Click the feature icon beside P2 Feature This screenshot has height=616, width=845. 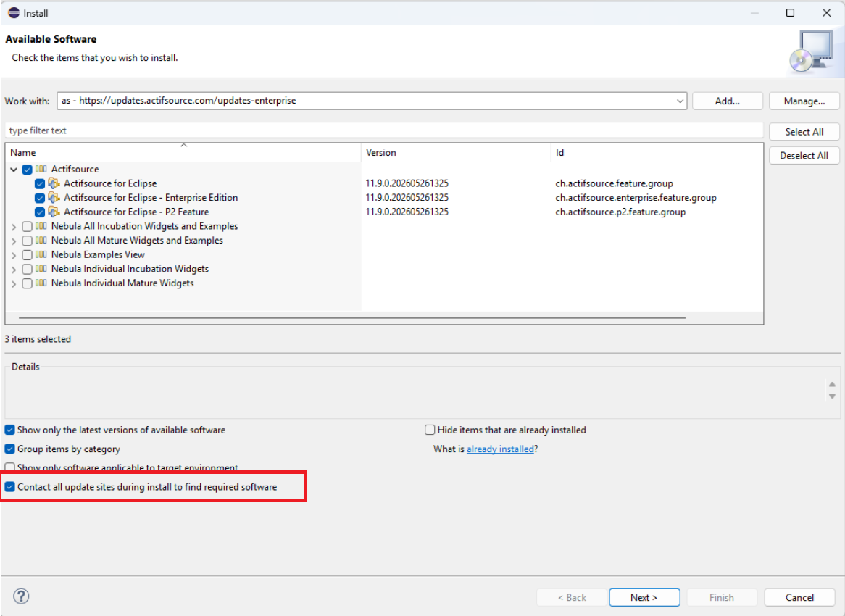[x=54, y=212]
